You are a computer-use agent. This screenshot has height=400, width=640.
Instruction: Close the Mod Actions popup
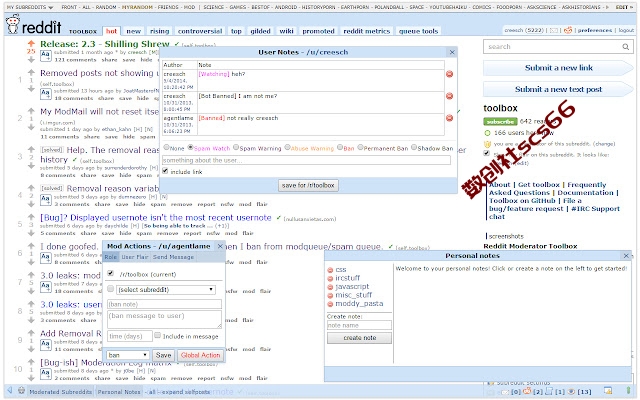click(220, 246)
